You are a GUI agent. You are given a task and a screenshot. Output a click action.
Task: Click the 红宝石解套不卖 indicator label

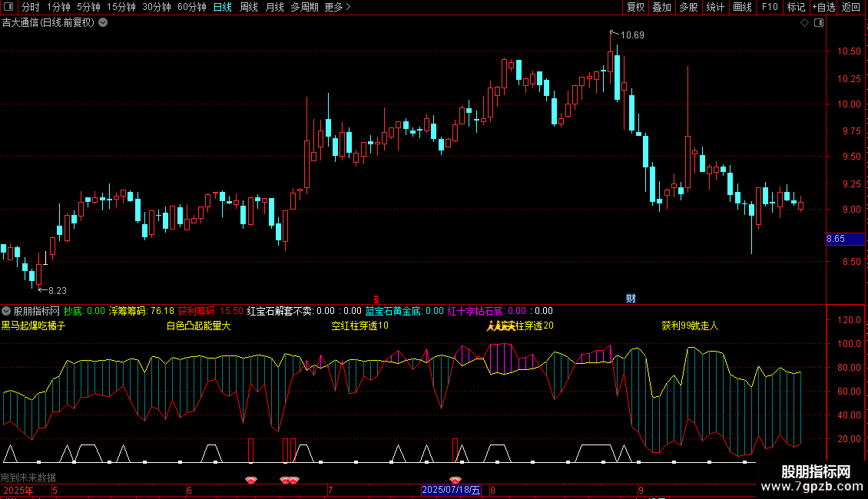click(x=280, y=311)
